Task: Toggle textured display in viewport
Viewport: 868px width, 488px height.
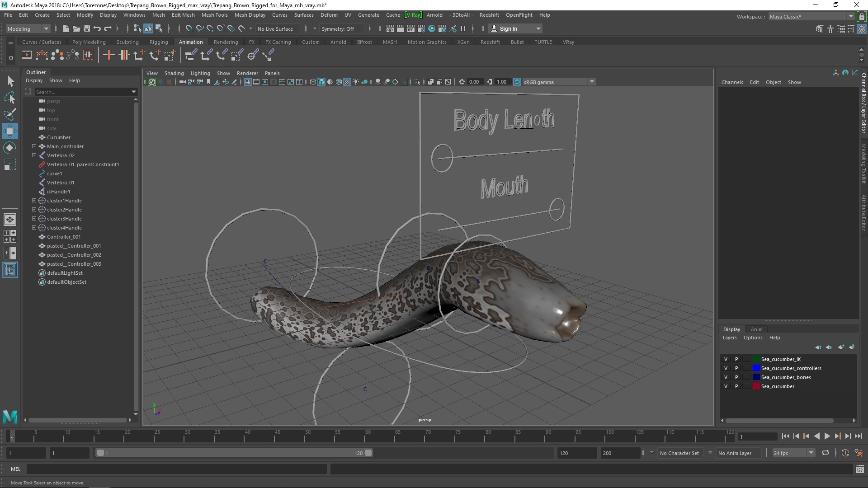Action: tap(347, 82)
